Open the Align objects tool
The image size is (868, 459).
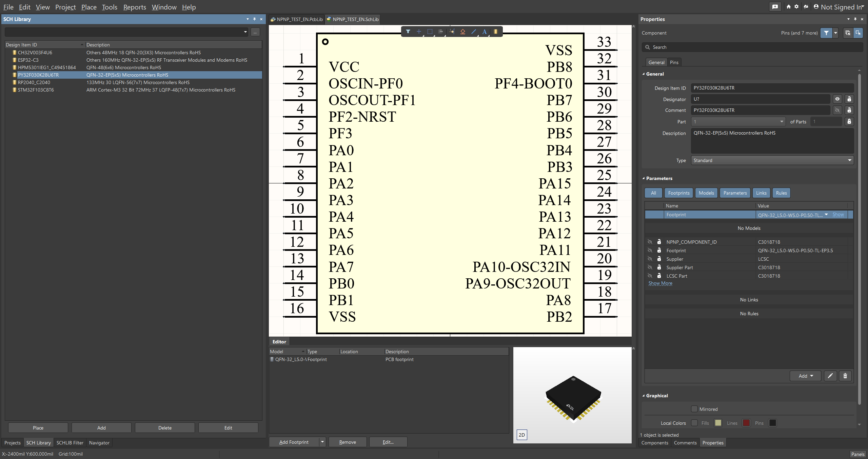(x=441, y=32)
